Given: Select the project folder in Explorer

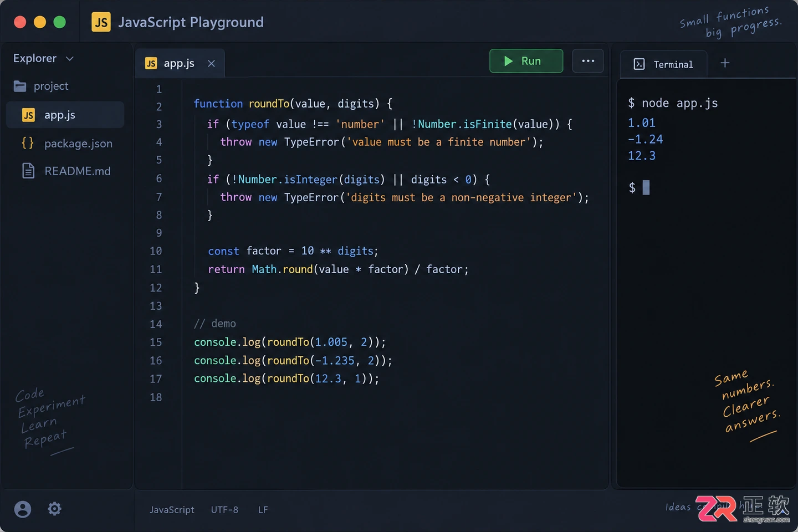Looking at the screenshot, I should pyautogui.click(x=41, y=86).
